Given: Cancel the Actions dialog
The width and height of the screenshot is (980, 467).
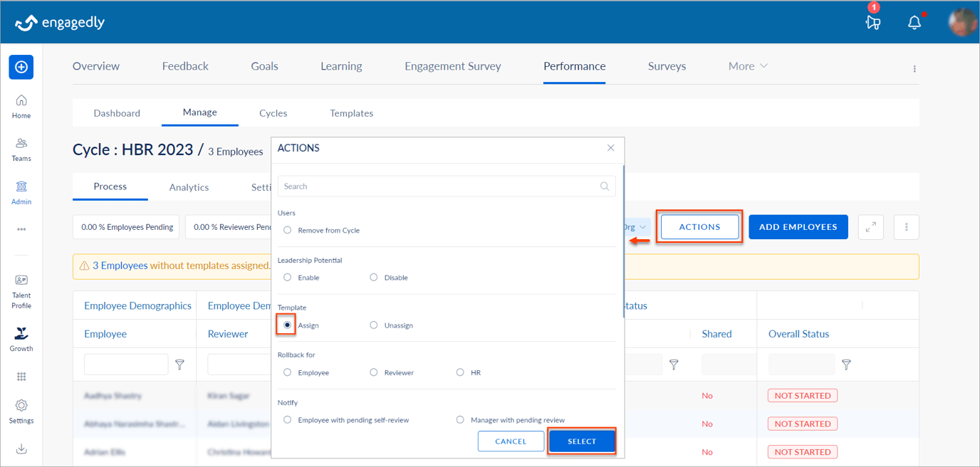Looking at the screenshot, I should click(x=511, y=441).
